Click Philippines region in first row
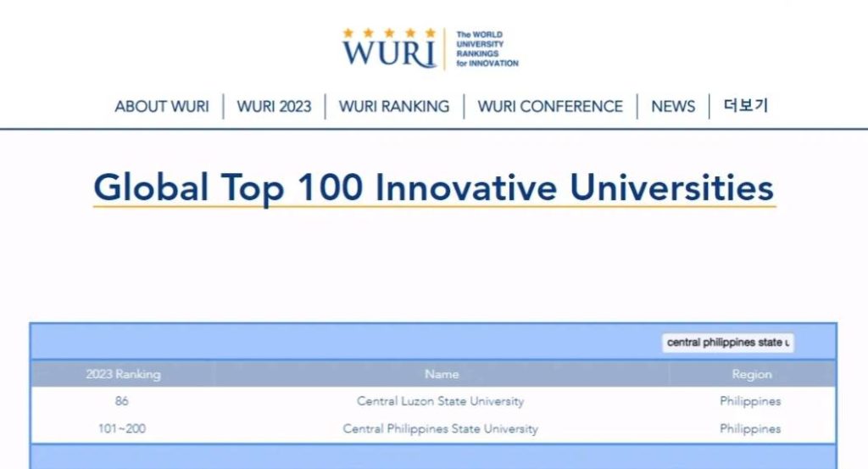Viewport: 868px width, 469px height. tap(750, 401)
